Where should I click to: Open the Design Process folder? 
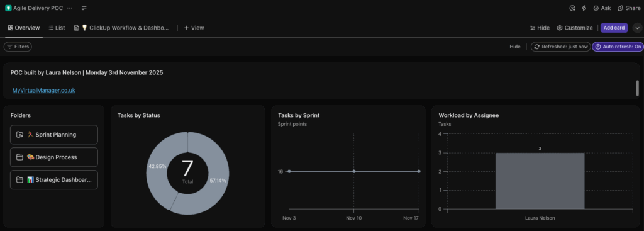(x=54, y=157)
